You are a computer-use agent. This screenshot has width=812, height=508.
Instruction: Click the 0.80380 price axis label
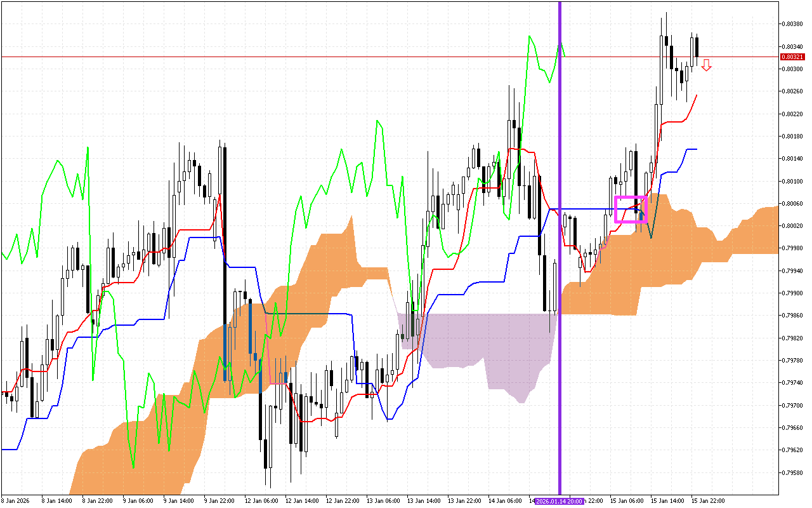[793, 24]
